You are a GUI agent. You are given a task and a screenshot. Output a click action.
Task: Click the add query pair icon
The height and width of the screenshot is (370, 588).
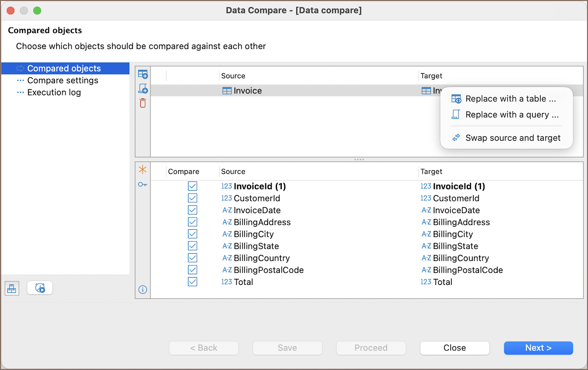click(x=143, y=89)
